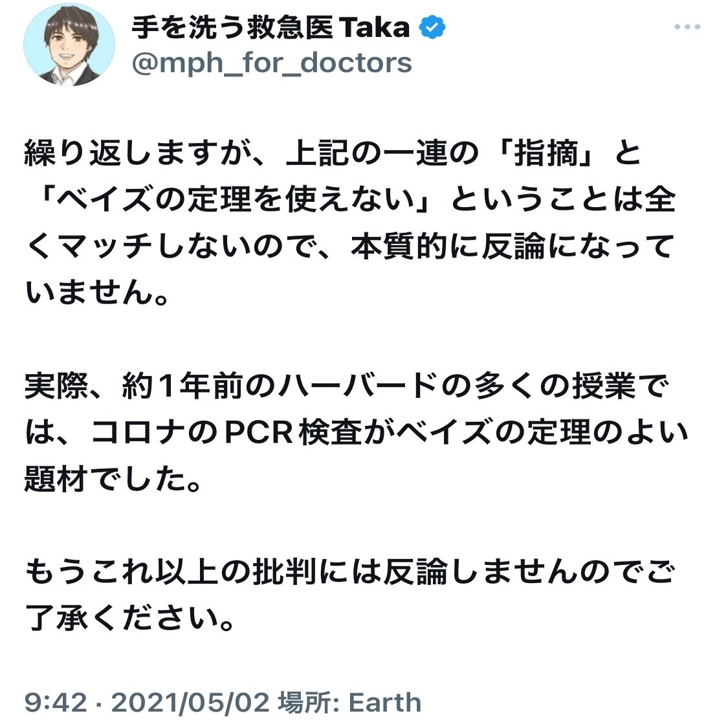Select the 2021/05/02 date text

pyautogui.click(x=190, y=702)
